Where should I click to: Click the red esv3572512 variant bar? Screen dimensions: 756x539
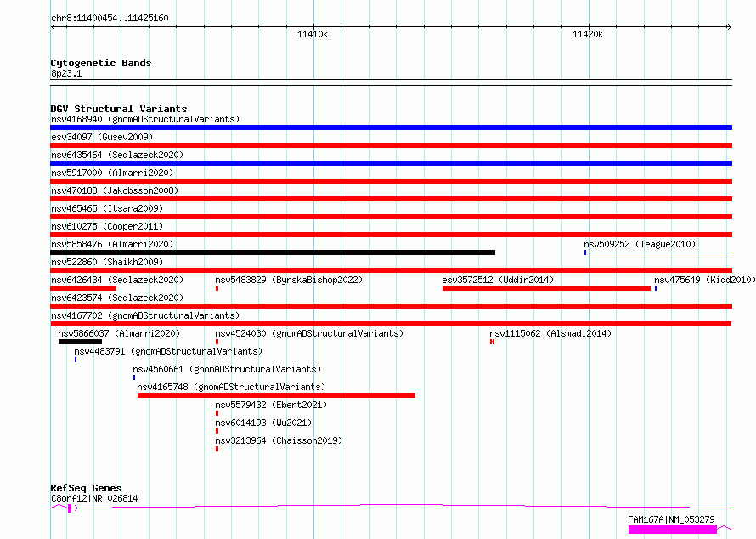coord(546,288)
